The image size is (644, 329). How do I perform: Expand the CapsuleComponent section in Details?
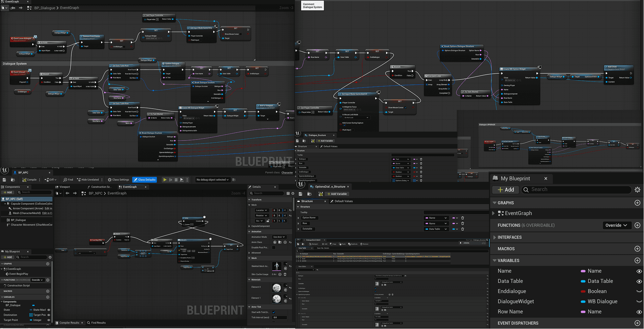tap(249, 226)
